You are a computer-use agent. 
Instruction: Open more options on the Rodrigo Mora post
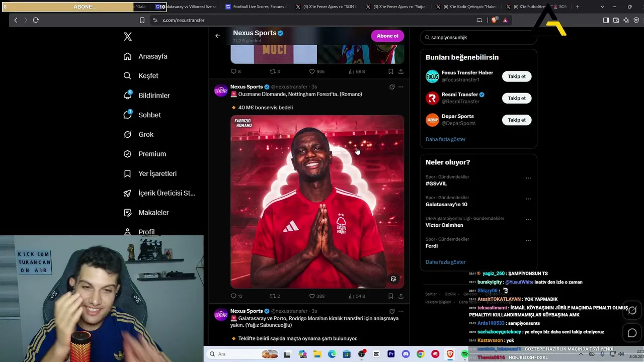click(x=401, y=311)
